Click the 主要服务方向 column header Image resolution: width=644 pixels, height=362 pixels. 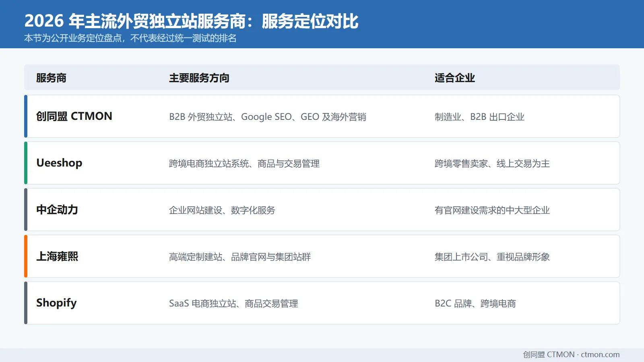[199, 78]
